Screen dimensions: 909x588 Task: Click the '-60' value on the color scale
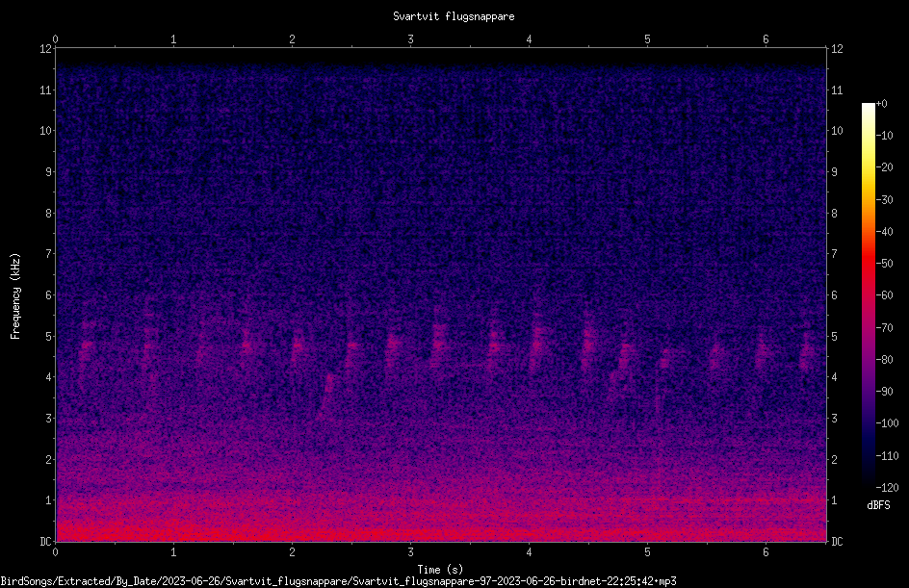point(885,295)
